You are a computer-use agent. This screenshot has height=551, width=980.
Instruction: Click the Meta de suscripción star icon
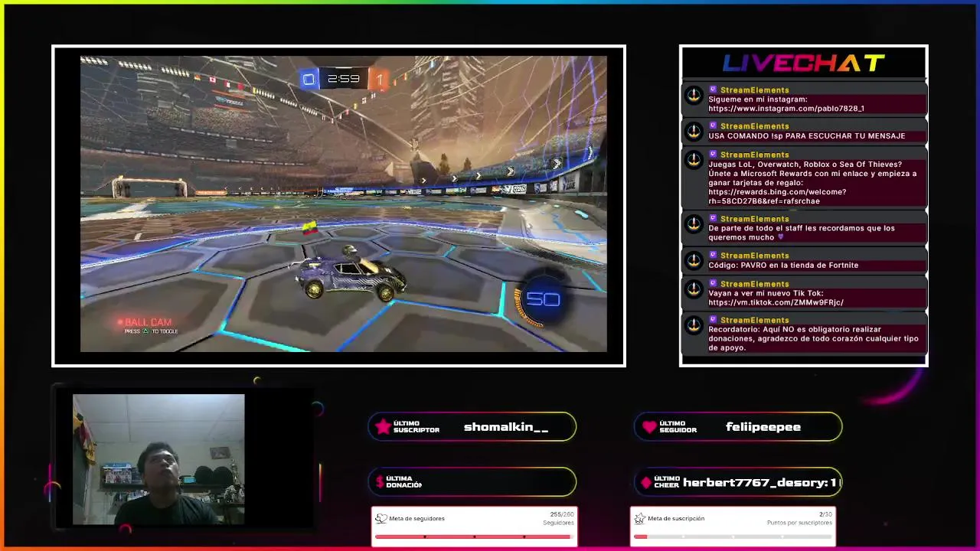click(639, 519)
